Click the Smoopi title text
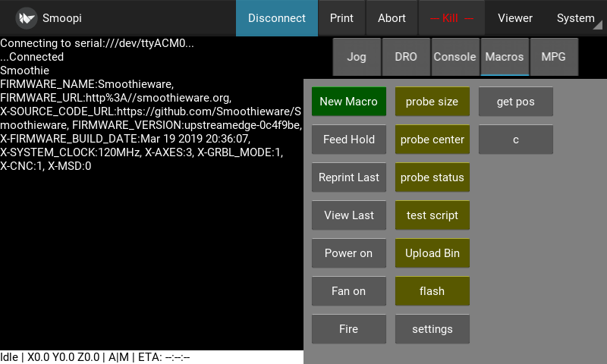 pyautogui.click(x=62, y=18)
